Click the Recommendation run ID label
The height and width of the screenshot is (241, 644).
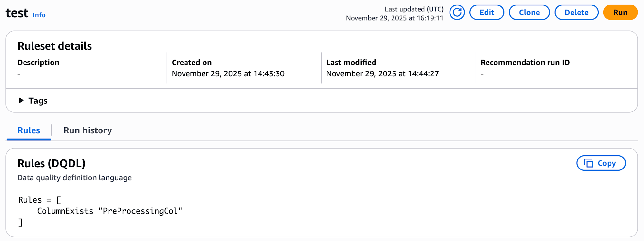point(525,63)
